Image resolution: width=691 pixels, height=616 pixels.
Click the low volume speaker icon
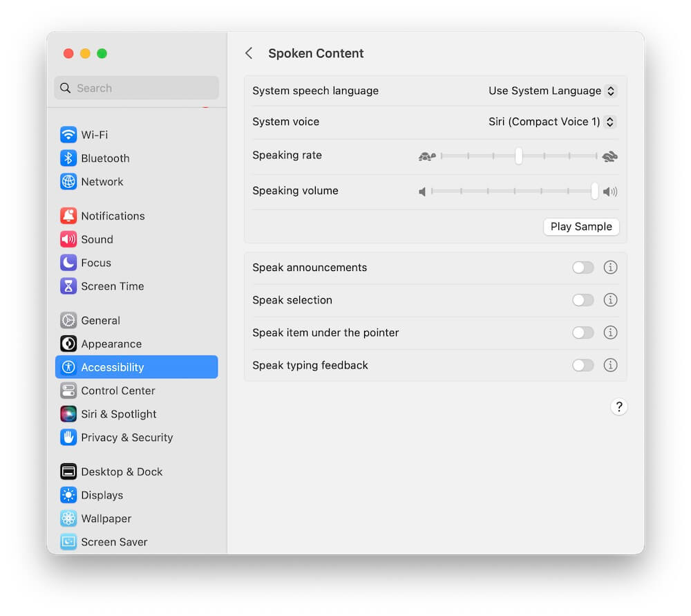422,192
